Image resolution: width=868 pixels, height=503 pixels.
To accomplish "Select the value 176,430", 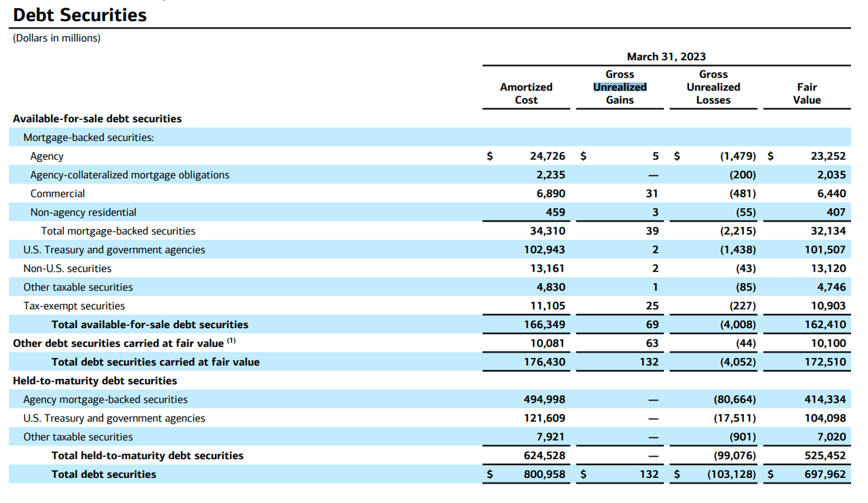I will pos(545,362).
